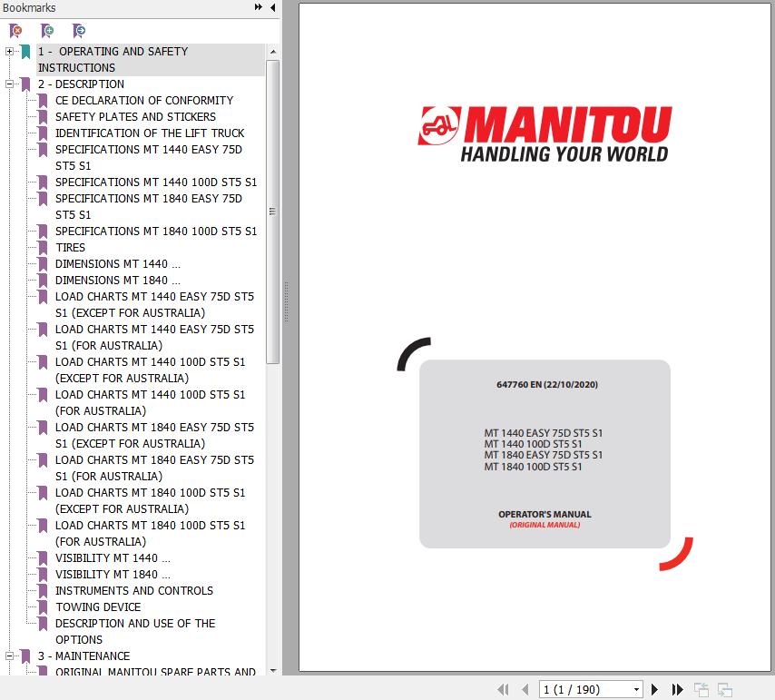Open Load Charts MT 1440 100D for Australia
Viewport: 775px width, 700px height.
tap(151, 402)
